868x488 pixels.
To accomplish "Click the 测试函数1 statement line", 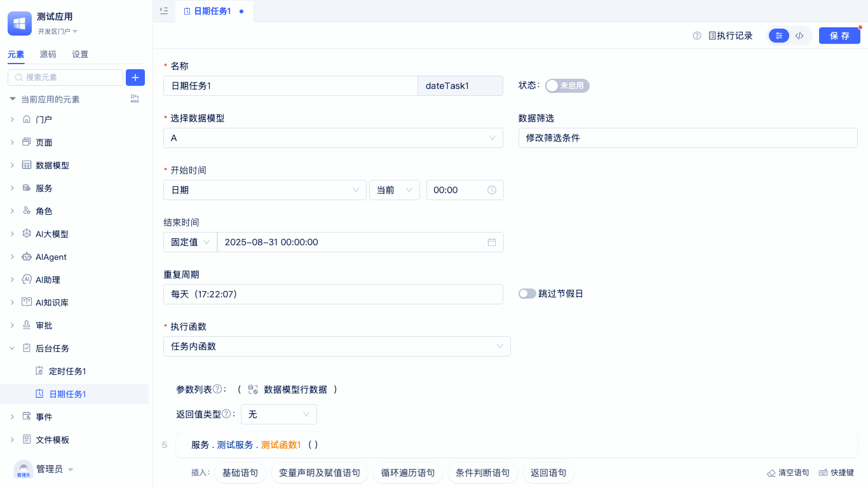I will coord(517,445).
